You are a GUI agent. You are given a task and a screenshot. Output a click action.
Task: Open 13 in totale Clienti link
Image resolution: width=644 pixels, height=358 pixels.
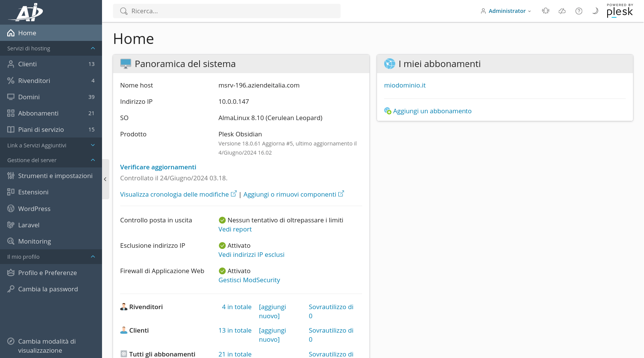[235, 330]
